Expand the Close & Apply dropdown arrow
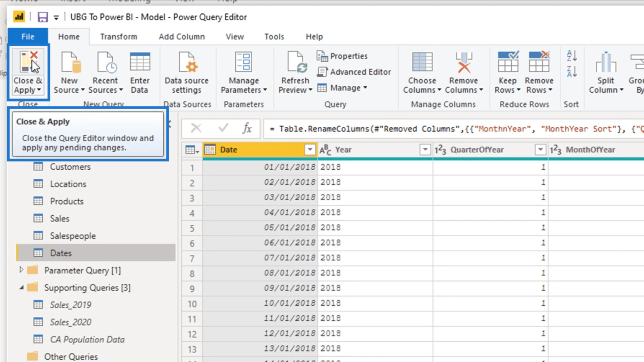 click(39, 90)
